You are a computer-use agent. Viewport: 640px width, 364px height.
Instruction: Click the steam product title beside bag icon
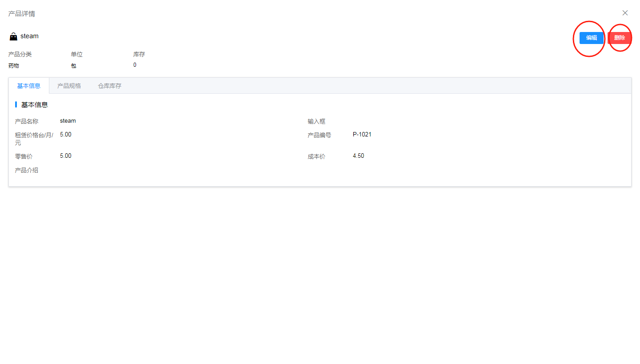pos(29,36)
